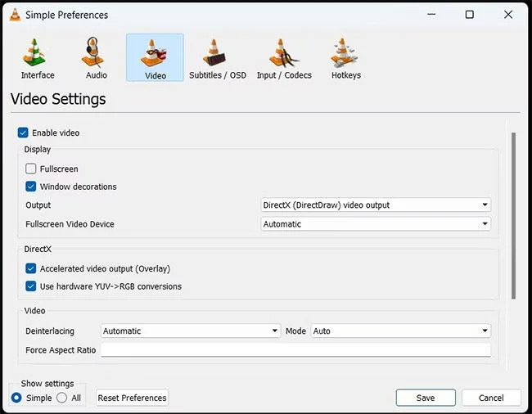This screenshot has width=532, height=414.
Task: Cancel the preferences dialog
Action: pyautogui.click(x=491, y=398)
